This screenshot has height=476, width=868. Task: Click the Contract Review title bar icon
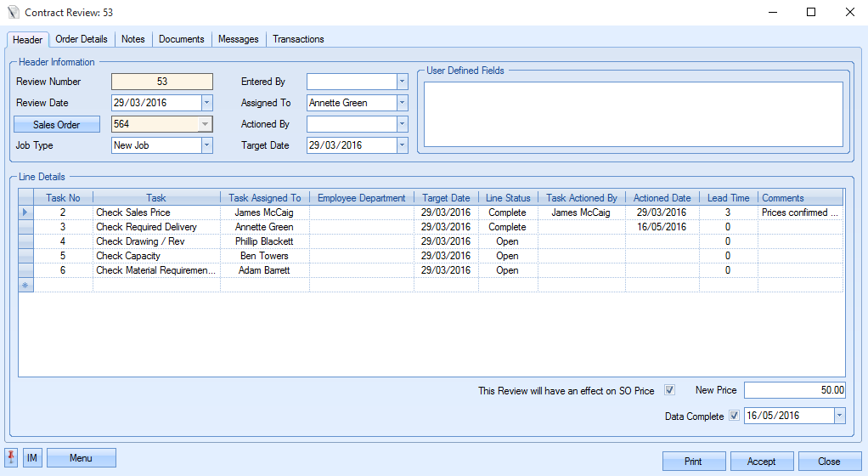pyautogui.click(x=12, y=13)
